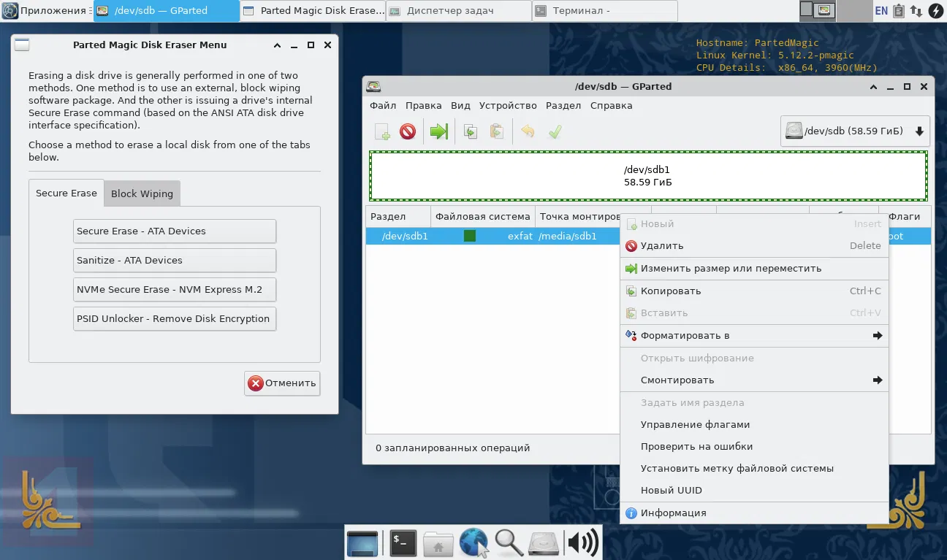Expand the Смонтировать submenu

[754, 380]
